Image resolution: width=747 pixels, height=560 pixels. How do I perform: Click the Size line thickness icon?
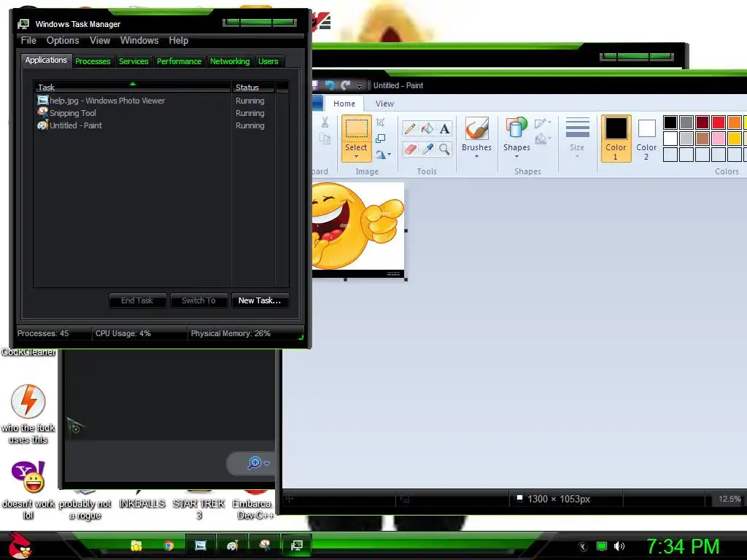pyautogui.click(x=578, y=128)
